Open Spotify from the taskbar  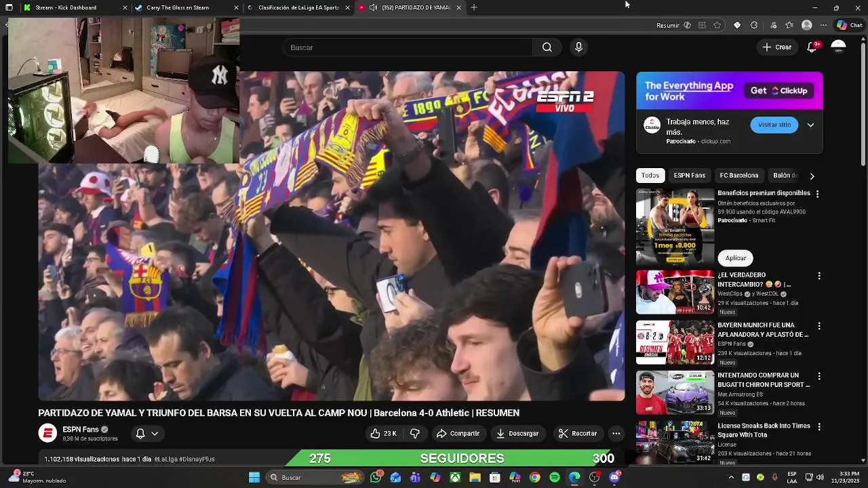[555, 478]
